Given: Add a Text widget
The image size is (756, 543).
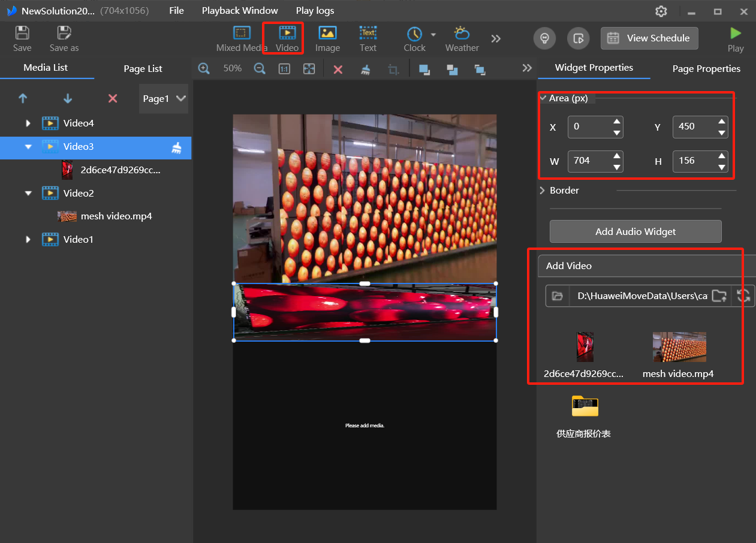Looking at the screenshot, I should (368, 38).
